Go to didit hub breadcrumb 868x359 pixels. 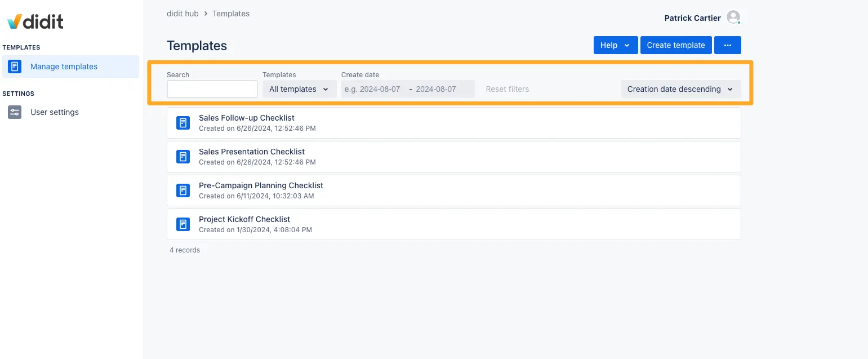[x=182, y=14]
